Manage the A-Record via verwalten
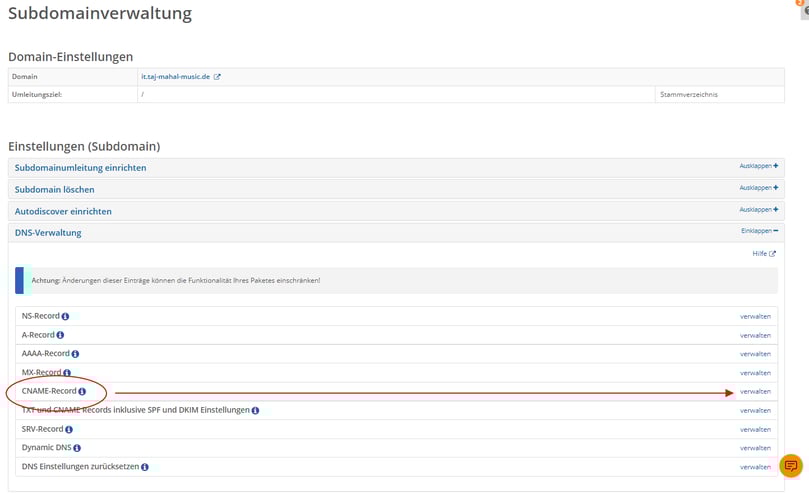Viewport: 809px width, 495px height. [755, 336]
